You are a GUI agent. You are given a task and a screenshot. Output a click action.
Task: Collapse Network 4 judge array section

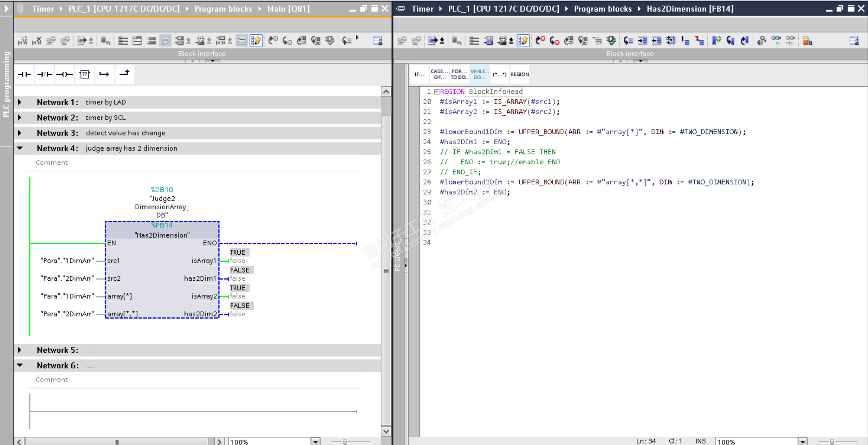(x=20, y=148)
